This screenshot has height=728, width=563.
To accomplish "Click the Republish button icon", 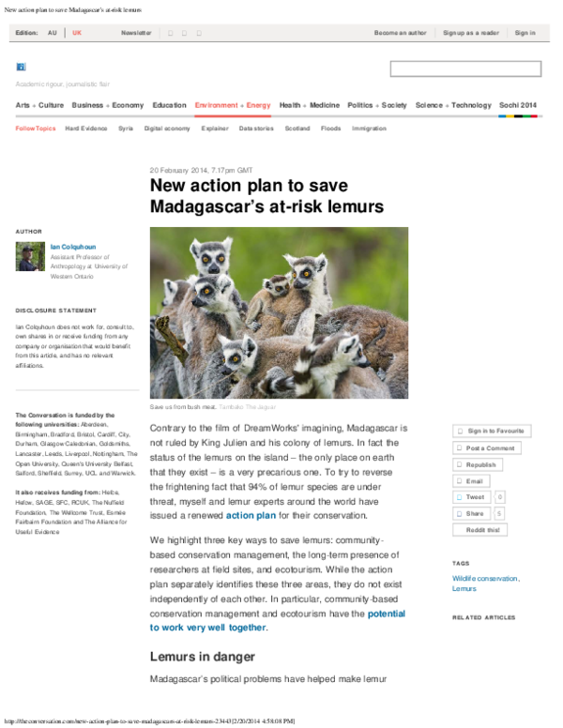I will tap(459, 464).
